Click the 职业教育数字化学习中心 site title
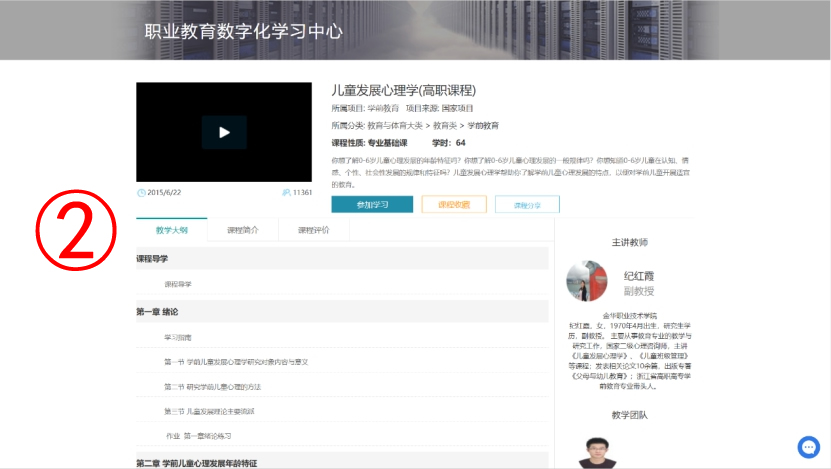Screen dimensions: 831x469 (244, 31)
